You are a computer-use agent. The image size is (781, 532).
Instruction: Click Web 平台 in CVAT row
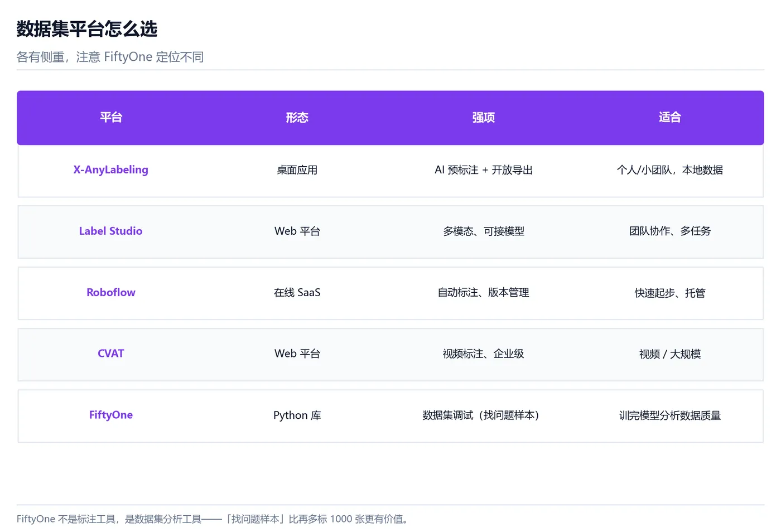tap(297, 354)
